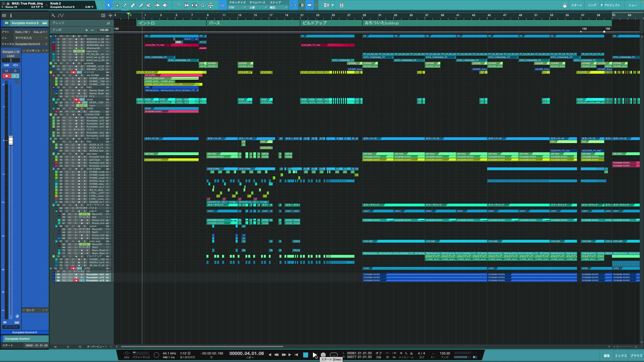Toggle Solo on the inspector channel
Screen dimensions: 644x362
[x=15, y=71]
